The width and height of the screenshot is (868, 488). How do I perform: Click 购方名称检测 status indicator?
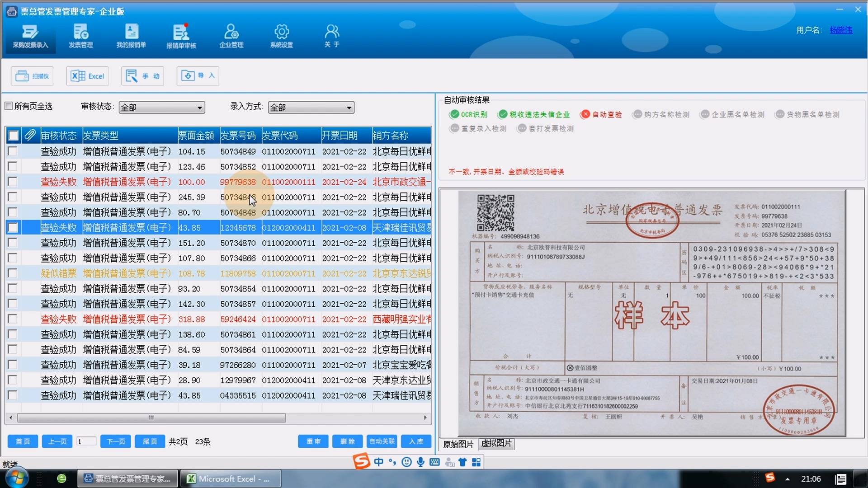(x=661, y=114)
